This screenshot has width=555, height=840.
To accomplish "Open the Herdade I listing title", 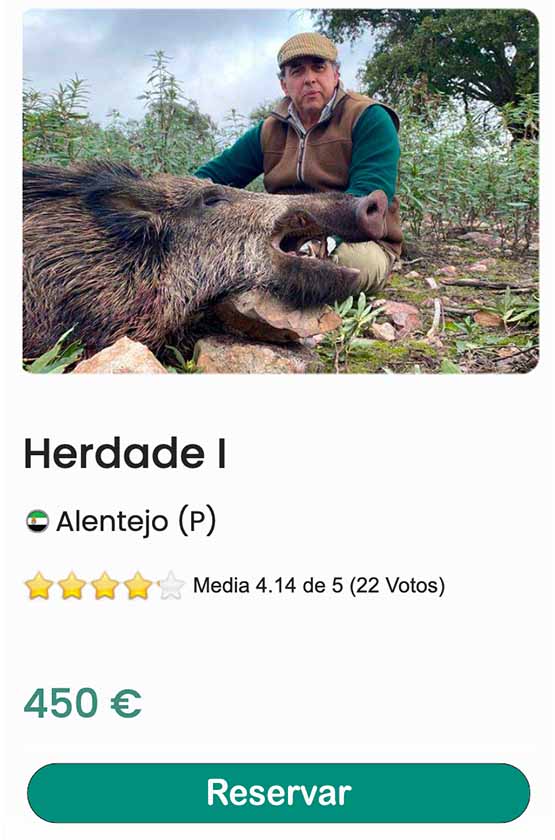I will tap(125, 454).
